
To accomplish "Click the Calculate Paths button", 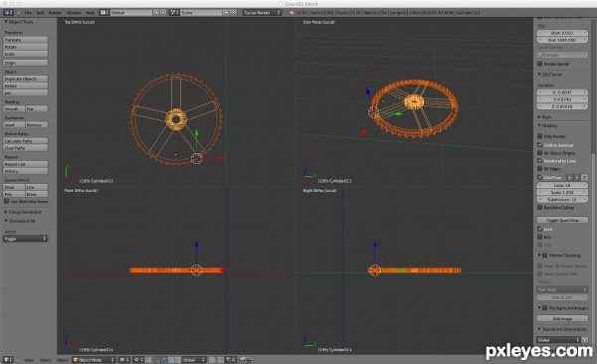I will tap(26, 141).
